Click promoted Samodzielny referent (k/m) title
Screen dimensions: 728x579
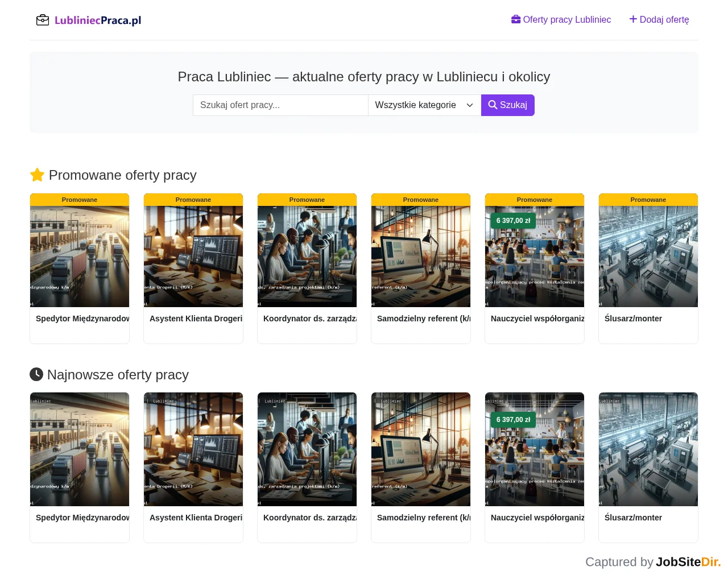point(424,319)
